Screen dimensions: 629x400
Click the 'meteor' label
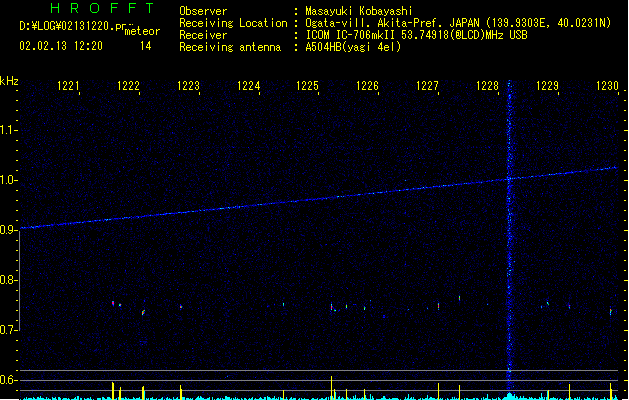click(142, 31)
